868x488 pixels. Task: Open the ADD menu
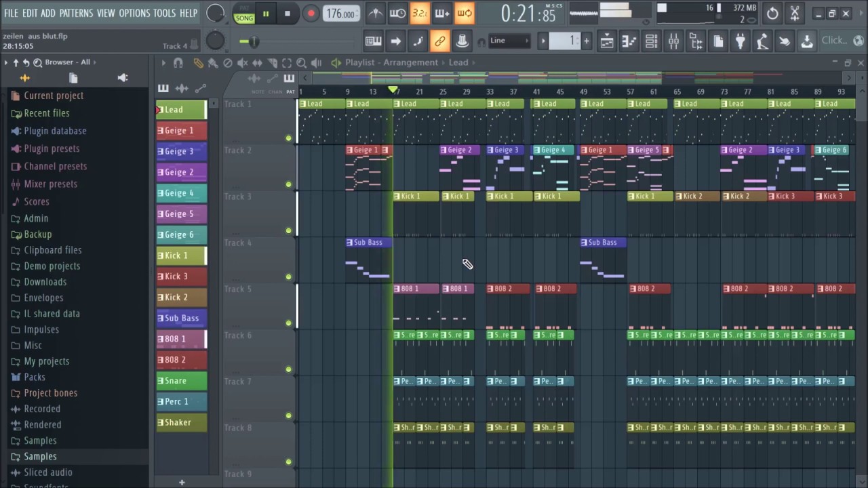tap(48, 13)
